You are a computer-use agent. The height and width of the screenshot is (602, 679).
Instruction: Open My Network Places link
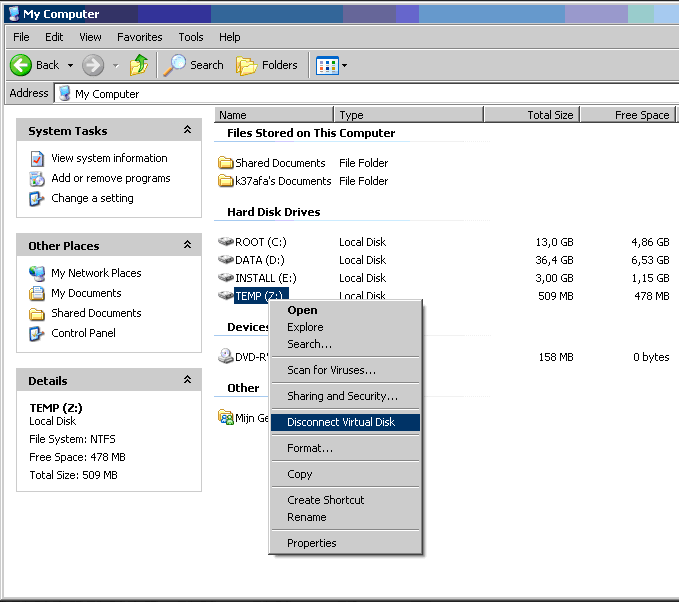[x=96, y=273]
